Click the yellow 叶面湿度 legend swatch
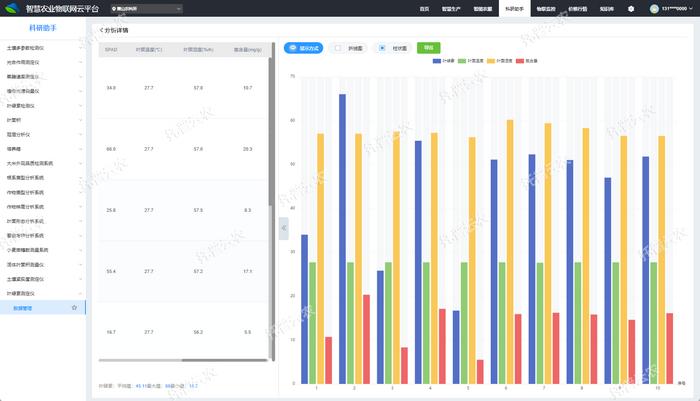700x401 pixels. pyautogui.click(x=493, y=60)
